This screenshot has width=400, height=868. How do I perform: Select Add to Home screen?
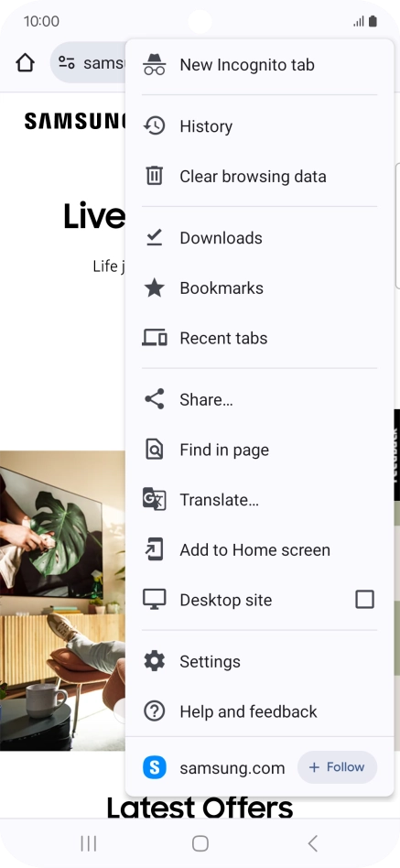259,549
